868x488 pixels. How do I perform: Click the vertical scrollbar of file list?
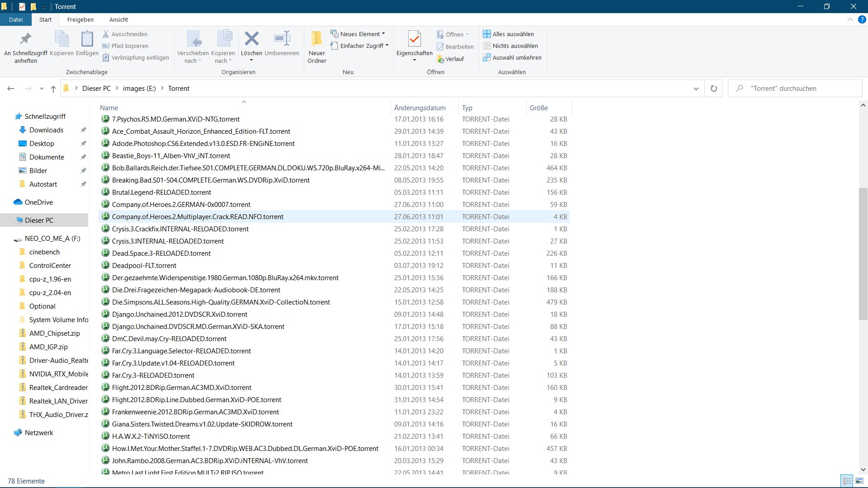[863, 253]
